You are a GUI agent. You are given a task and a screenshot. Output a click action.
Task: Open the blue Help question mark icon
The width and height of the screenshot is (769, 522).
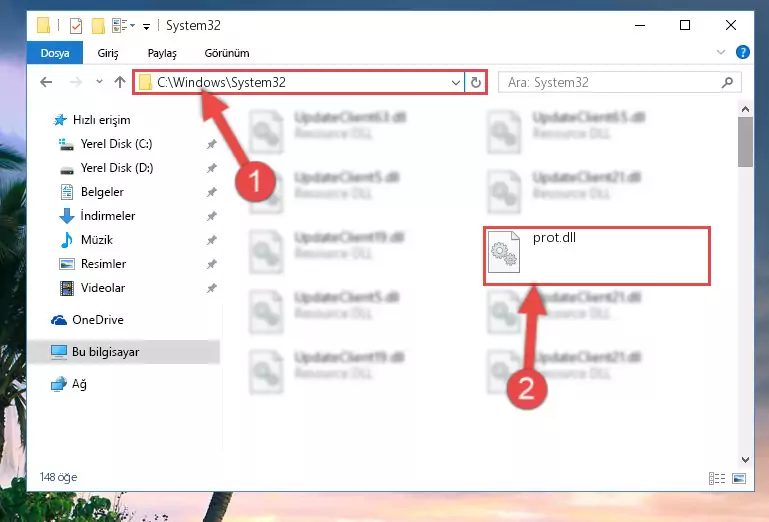click(x=743, y=52)
